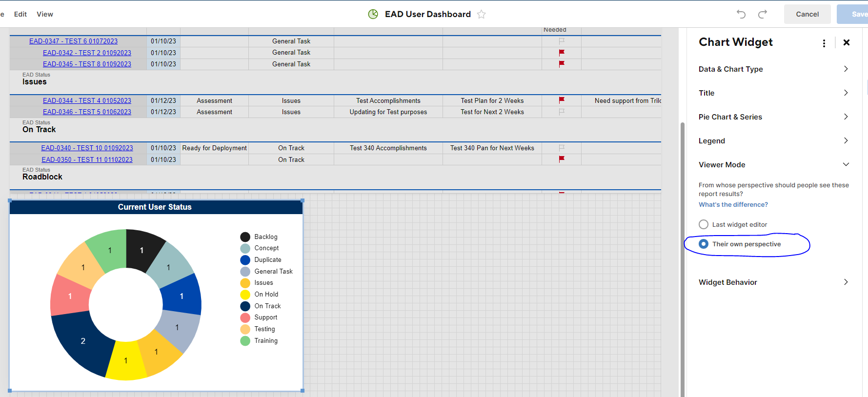
Task: Click the Ready for Deployment cell
Action: coord(214,148)
